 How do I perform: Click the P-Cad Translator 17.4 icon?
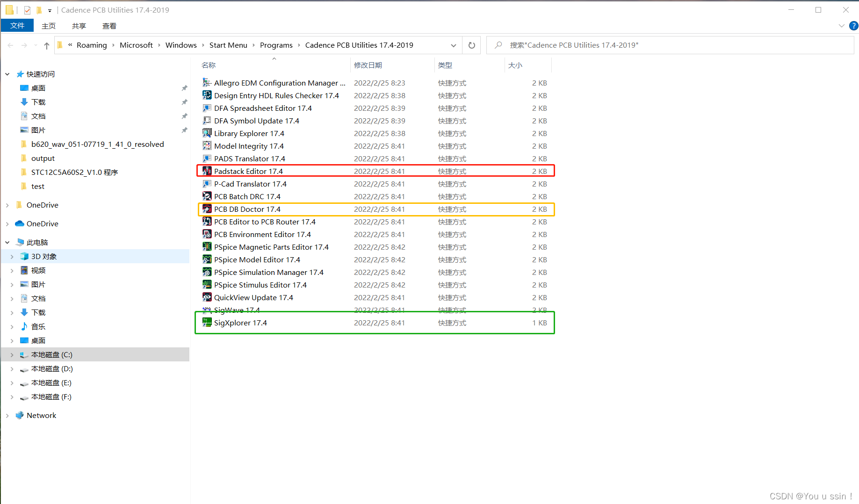(207, 184)
